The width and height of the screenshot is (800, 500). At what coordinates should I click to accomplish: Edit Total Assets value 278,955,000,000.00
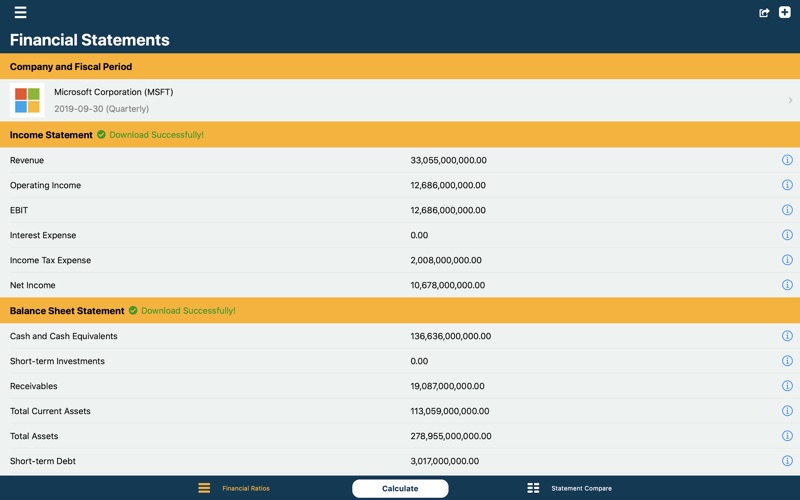coord(451,436)
